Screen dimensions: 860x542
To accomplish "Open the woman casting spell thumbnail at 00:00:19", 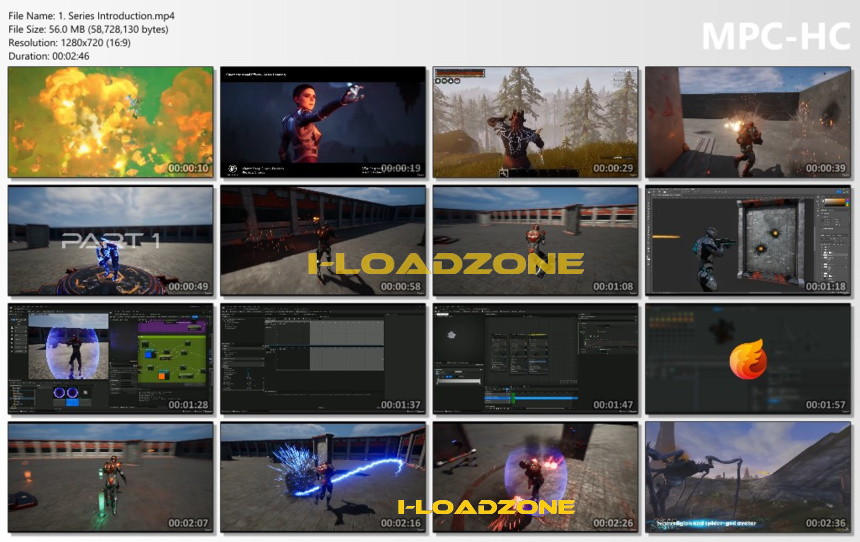I will pyautogui.click(x=323, y=122).
